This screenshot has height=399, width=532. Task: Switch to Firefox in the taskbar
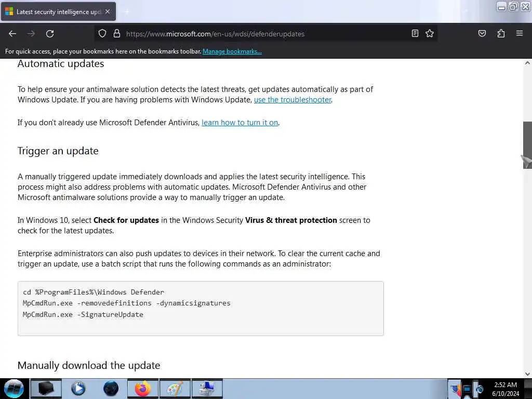142,389
